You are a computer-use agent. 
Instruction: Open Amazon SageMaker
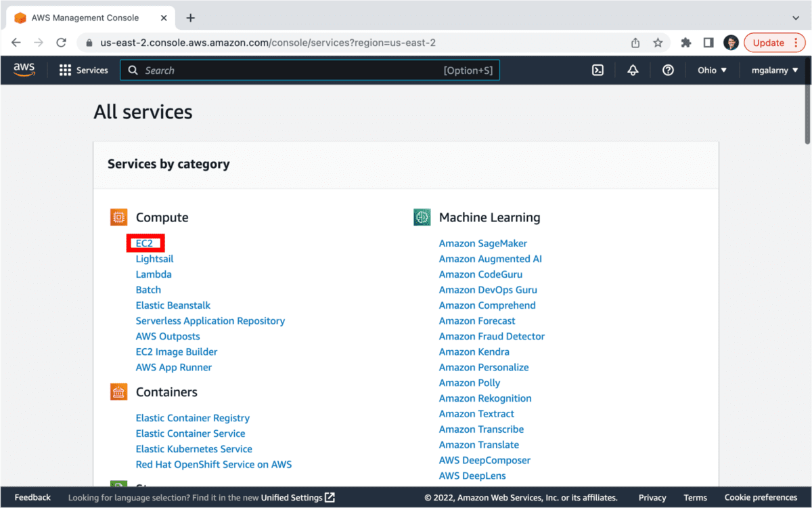point(483,243)
